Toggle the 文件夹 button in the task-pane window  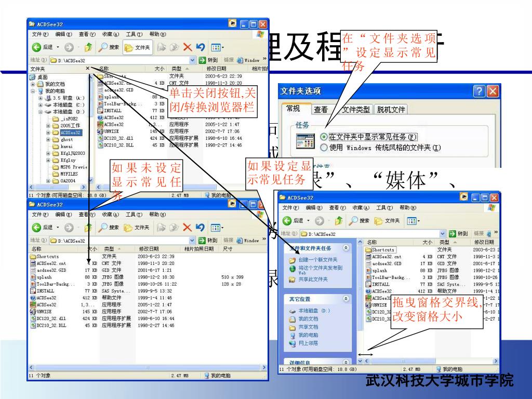pyautogui.click(x=387, y=221)
